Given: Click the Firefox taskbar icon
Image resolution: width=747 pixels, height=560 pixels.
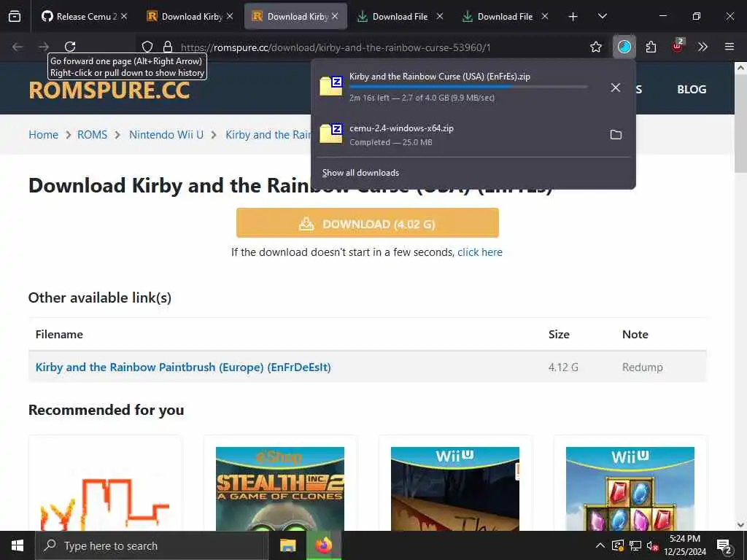Looking at the screenshot, I should pos(323,545).
